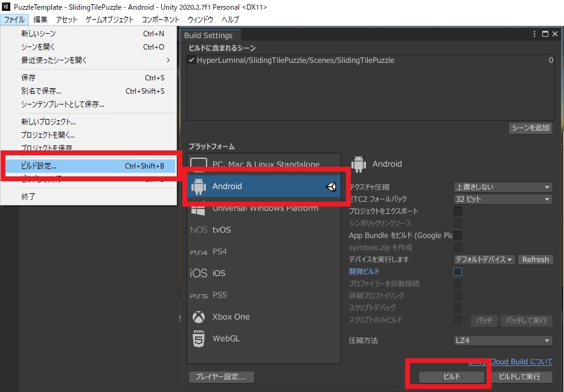Click the Xbox One platform icon
Viewport: 564px width, 392px height.
[199, 317]
